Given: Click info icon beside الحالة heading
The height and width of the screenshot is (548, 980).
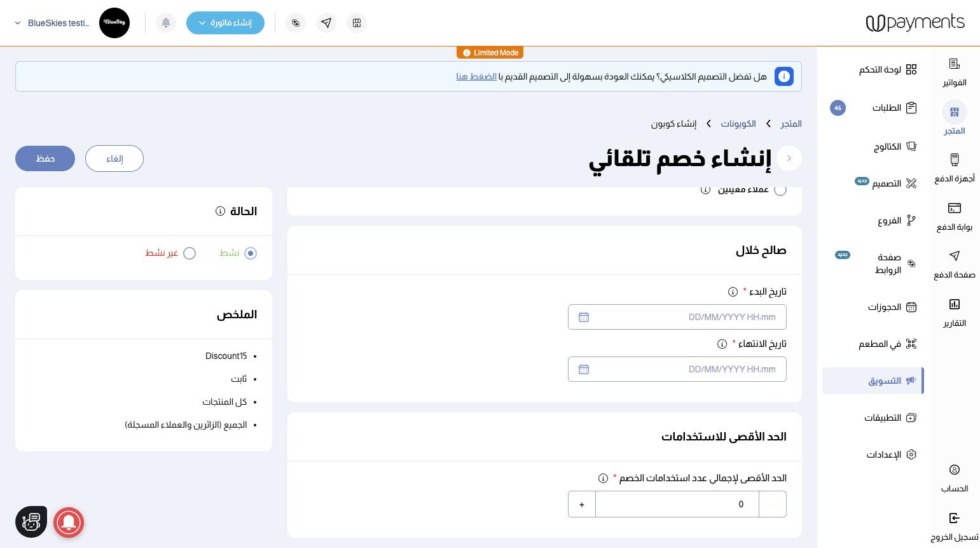Looking at the screenshot, I should 220,211.
